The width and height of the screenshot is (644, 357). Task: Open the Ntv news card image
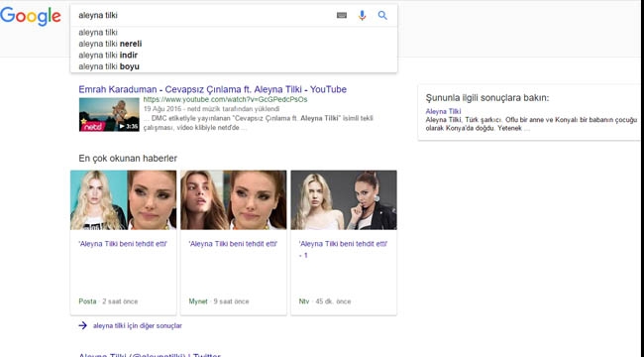(344, 200)
